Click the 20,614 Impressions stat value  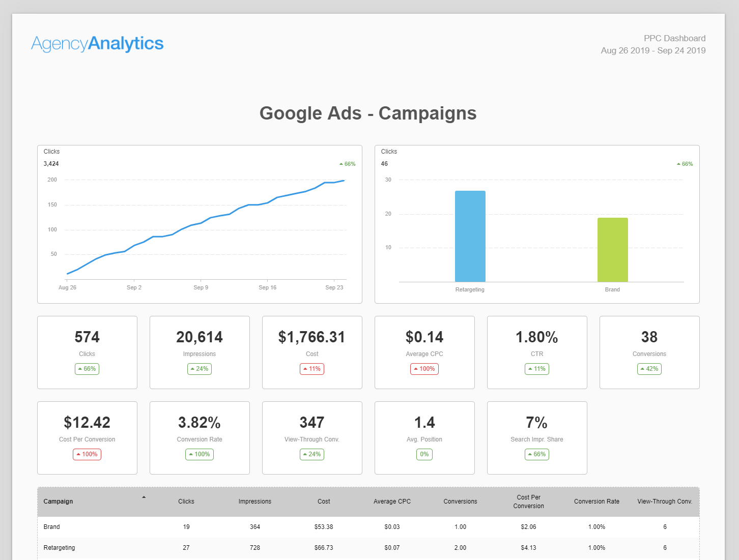200,337
